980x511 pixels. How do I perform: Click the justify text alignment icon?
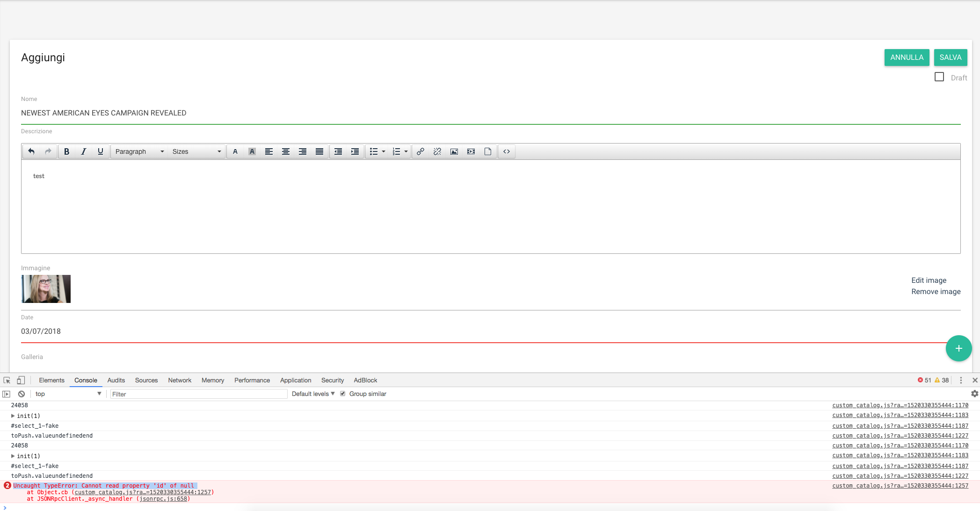(x=319, y=151)
